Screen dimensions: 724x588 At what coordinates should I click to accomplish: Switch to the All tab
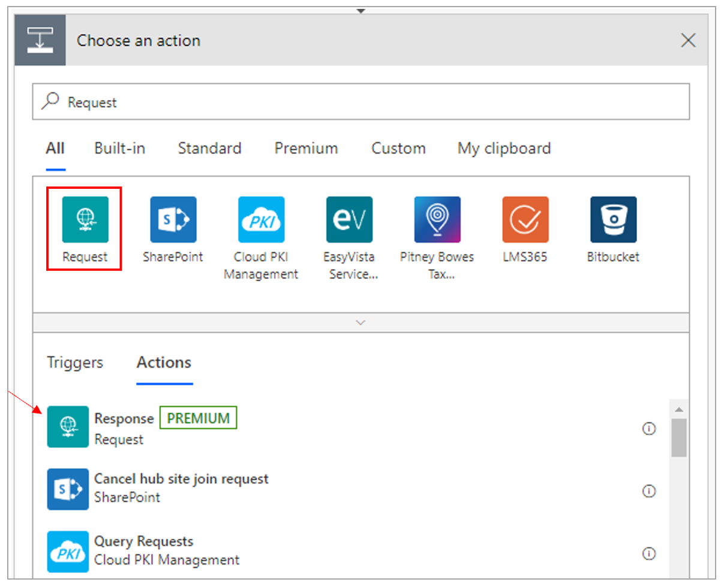tap(55, 148)
